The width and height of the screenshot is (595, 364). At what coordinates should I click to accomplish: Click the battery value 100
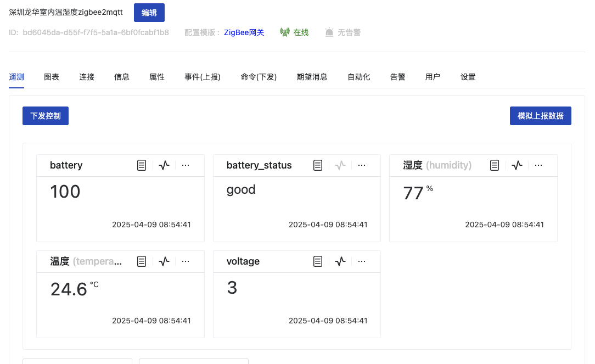click(65, 192)
